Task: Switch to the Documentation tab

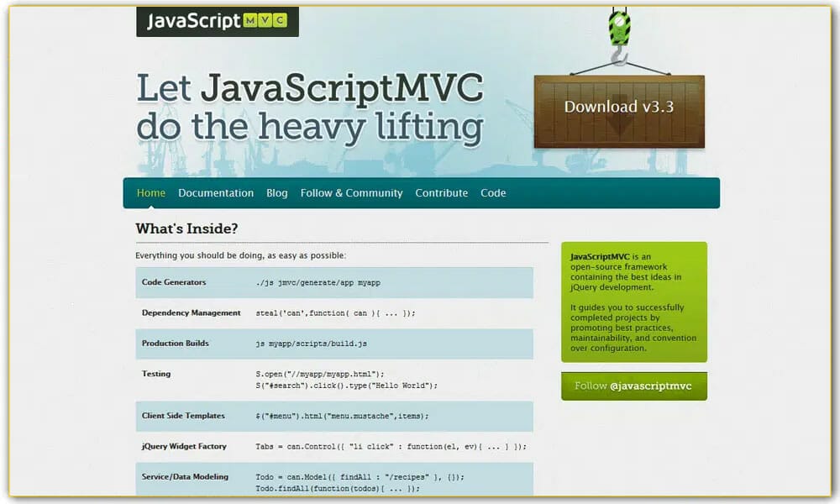Action: click(x=216, y=192)
